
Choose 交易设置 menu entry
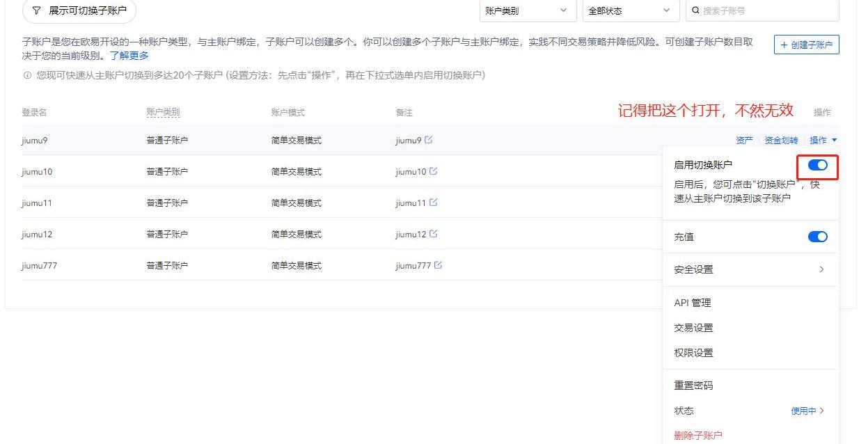[x=693, y=328]
